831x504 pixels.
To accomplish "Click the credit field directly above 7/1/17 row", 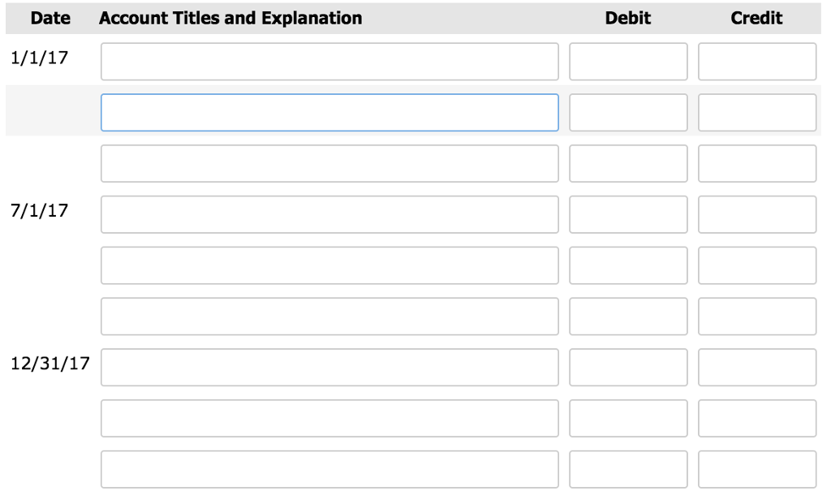I will point(756,164).
